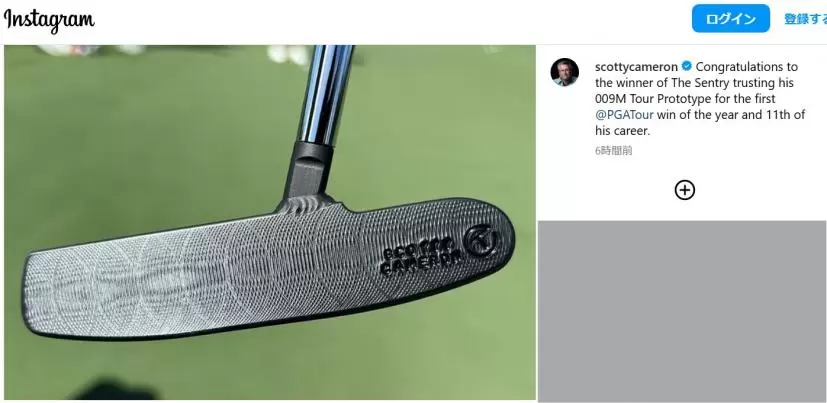Click the gray placeholder panel below comments
Screen dimensions: 827x403
(x=681, y=311)
